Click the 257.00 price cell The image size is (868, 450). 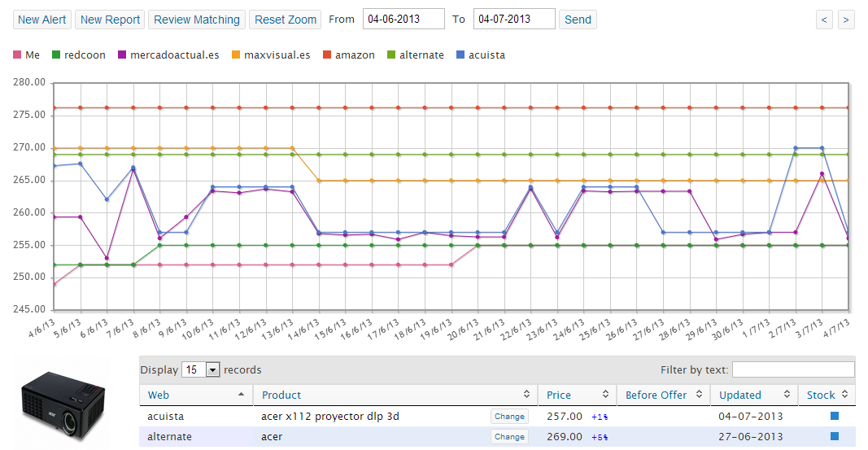click(564, 417)
